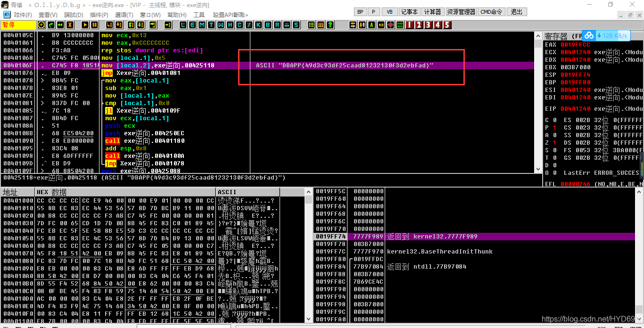The image size is (644, 328).
Task: Click the HB hardware breakpoints icon
Action: click(x=381, y=25)
